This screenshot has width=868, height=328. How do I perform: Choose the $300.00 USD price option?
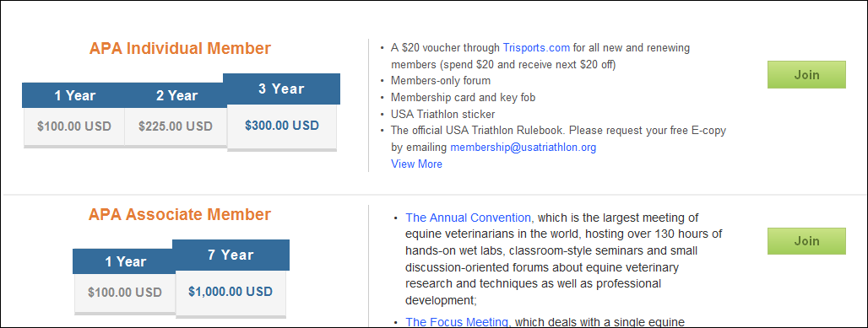[282, 126]
